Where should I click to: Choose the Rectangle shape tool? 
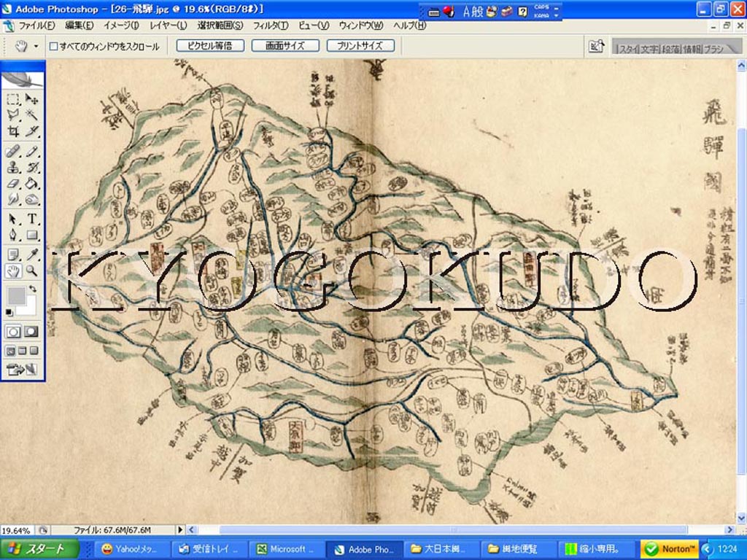pos(31,235)
